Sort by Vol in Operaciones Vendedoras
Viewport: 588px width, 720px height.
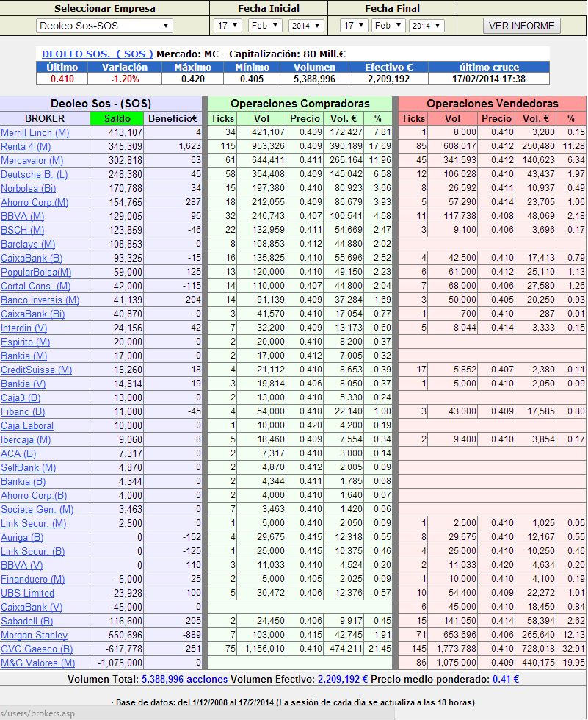452,118
